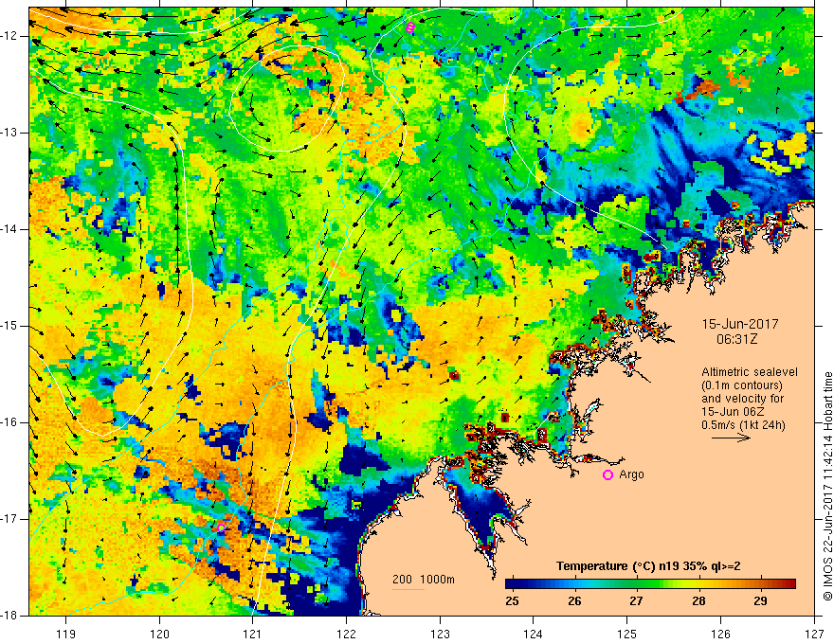Click the 'Altimetric sealevel' caption line
This screenshot has height=644, width=834.
750,372
